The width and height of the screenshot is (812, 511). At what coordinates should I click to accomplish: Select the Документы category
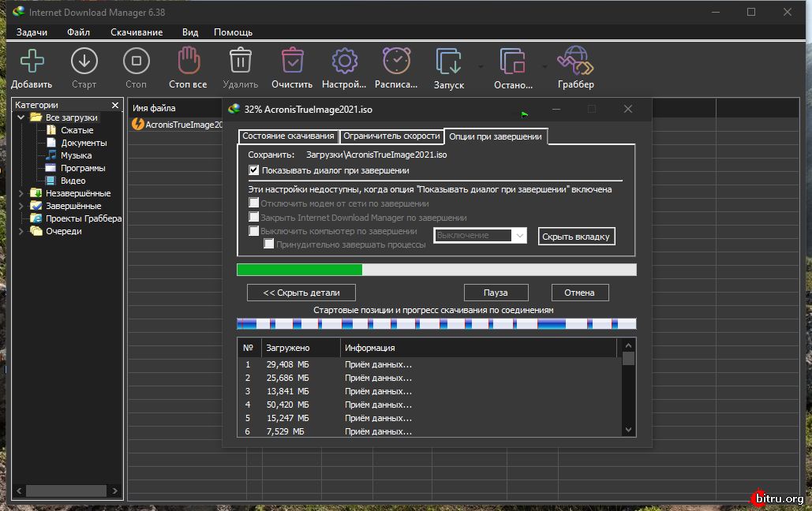(84, 143)
